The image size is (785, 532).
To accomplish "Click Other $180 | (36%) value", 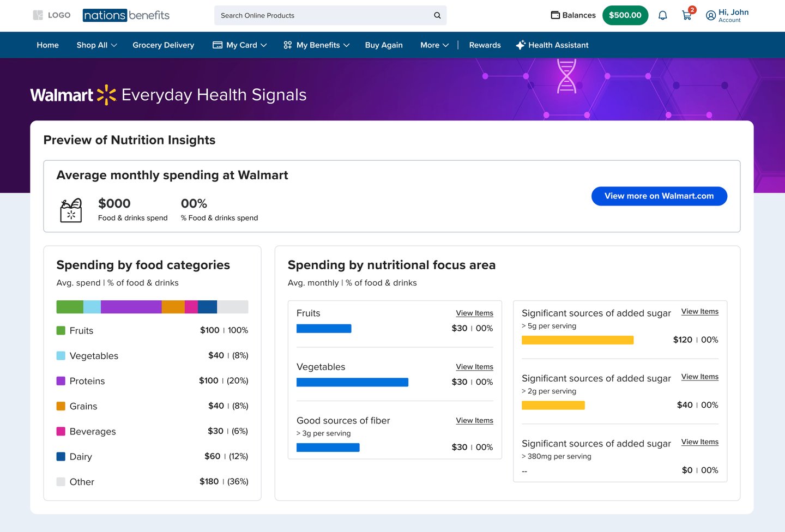I will pos(224,481).
